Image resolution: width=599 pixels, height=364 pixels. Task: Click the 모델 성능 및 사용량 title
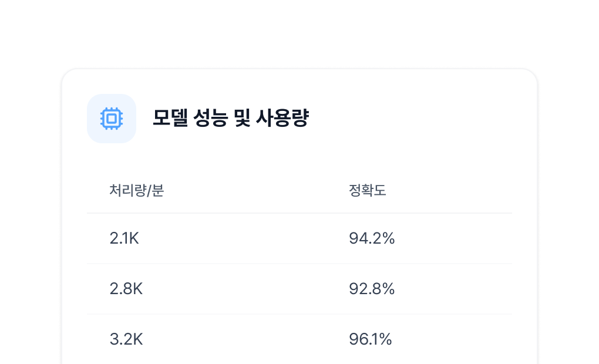230,119
